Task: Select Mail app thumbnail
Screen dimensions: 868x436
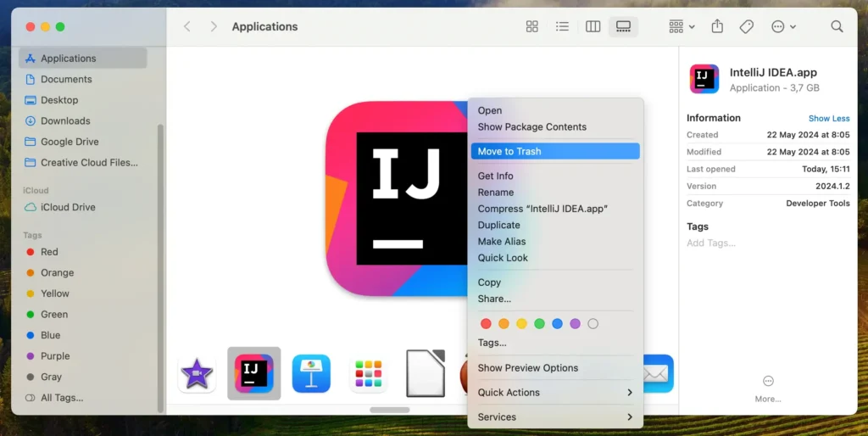Action: pos(658,373)
